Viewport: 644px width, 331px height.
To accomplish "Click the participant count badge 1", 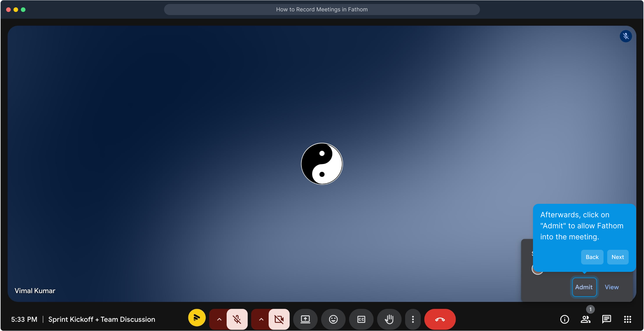I will (x=590, y=309).
